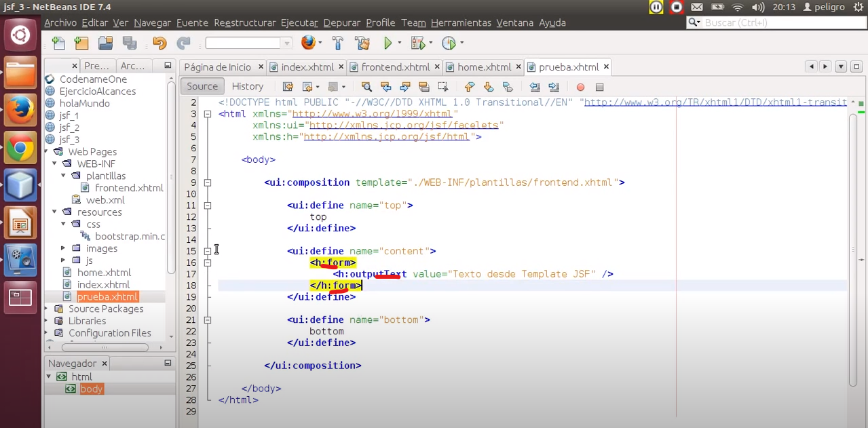Open the Back navigation dropdown arrow
The image size is (868, 428).
[x=318, y=87]
